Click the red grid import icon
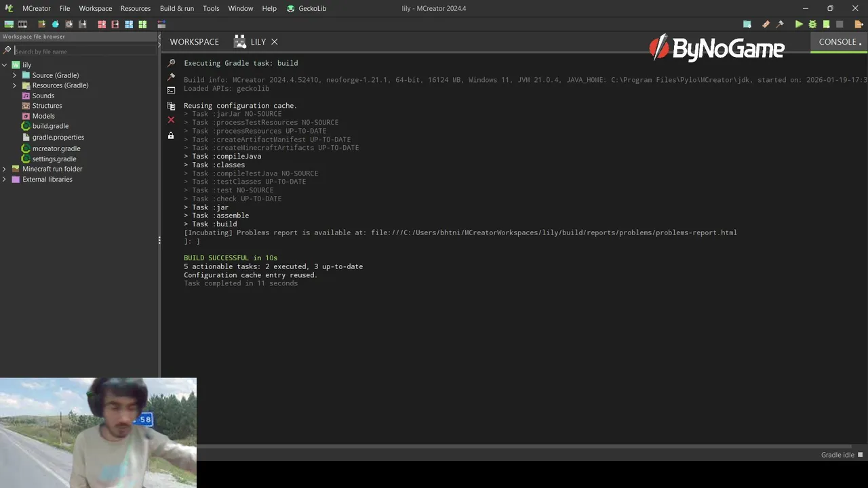This screenshot has width=868, height=488. [102, 24]
